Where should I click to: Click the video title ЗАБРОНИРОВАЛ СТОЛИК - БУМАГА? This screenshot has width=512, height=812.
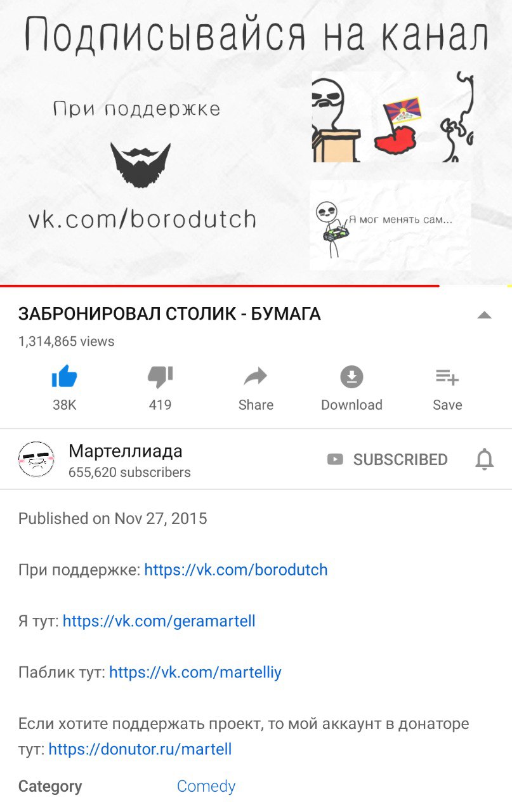pyautogui.click(x=169, y=314)
